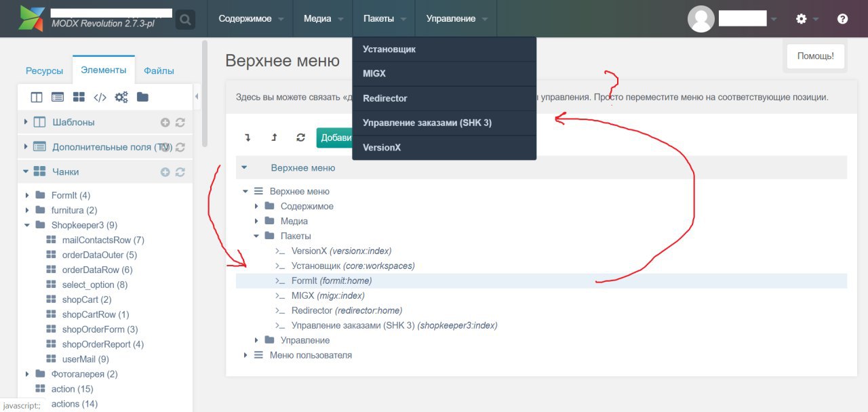Collapse the Пакеты folder in tree

click(x=256, y=236)
